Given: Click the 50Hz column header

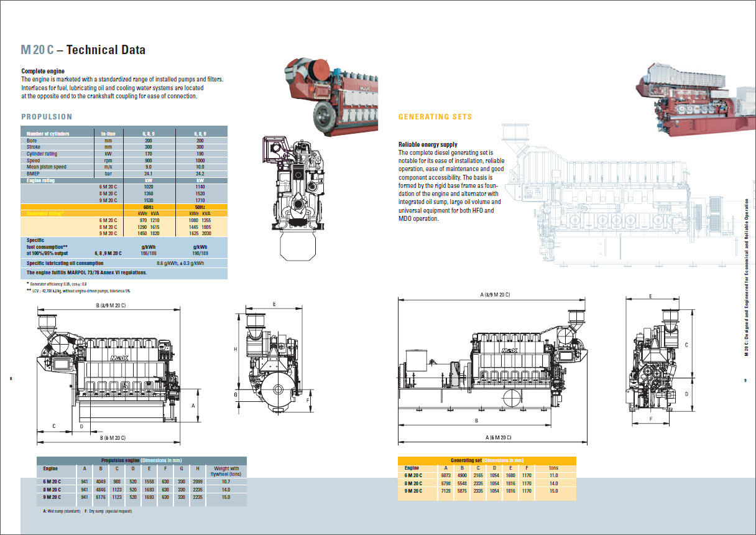Looking at the screenshot, I should pos(200,207).
